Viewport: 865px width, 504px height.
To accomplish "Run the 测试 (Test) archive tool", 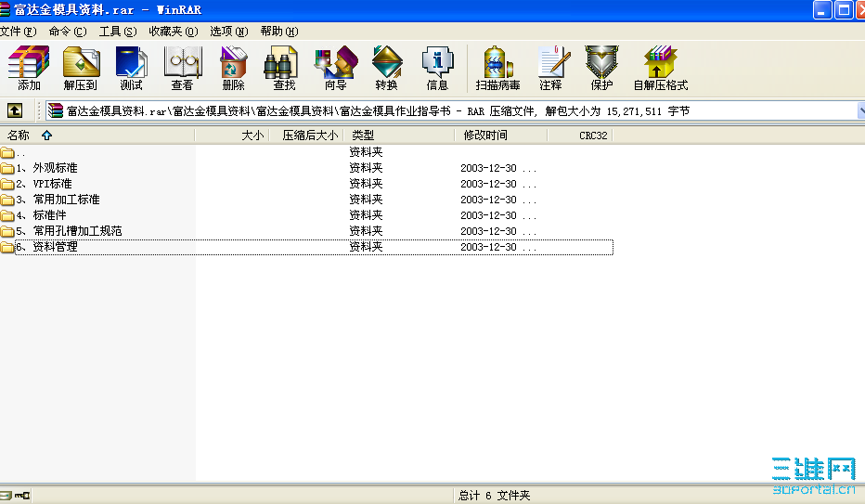I will click(x=131, y=67).
